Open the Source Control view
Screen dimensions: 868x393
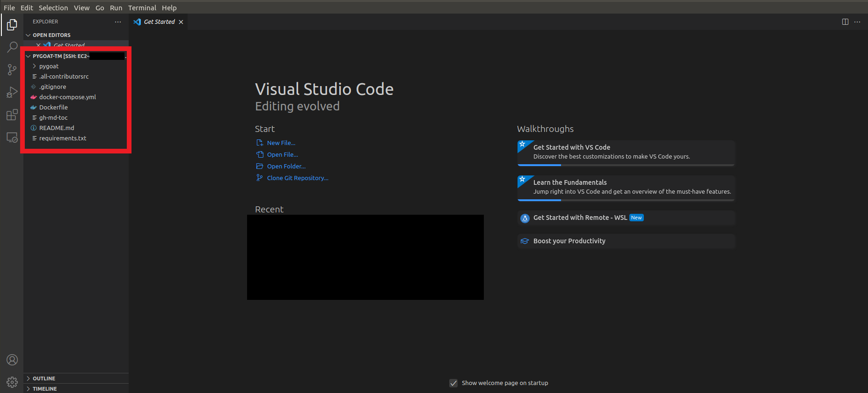[12, 70]
